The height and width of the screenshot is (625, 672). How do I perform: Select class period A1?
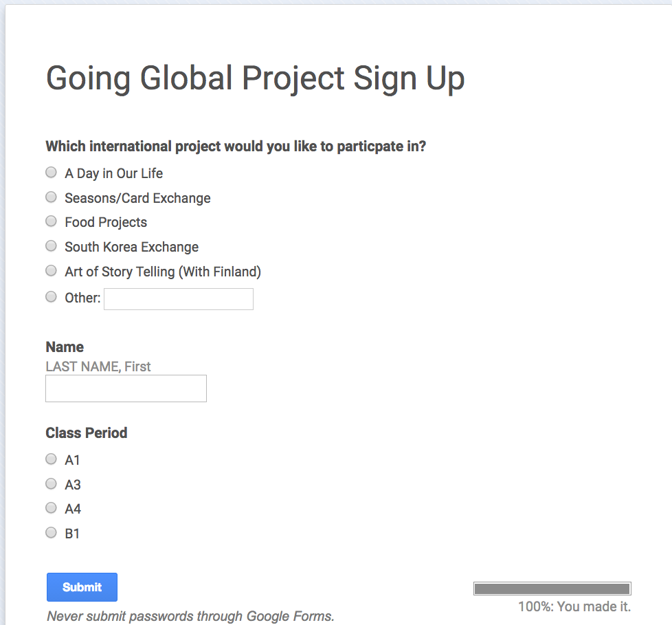tap(51, 459)
